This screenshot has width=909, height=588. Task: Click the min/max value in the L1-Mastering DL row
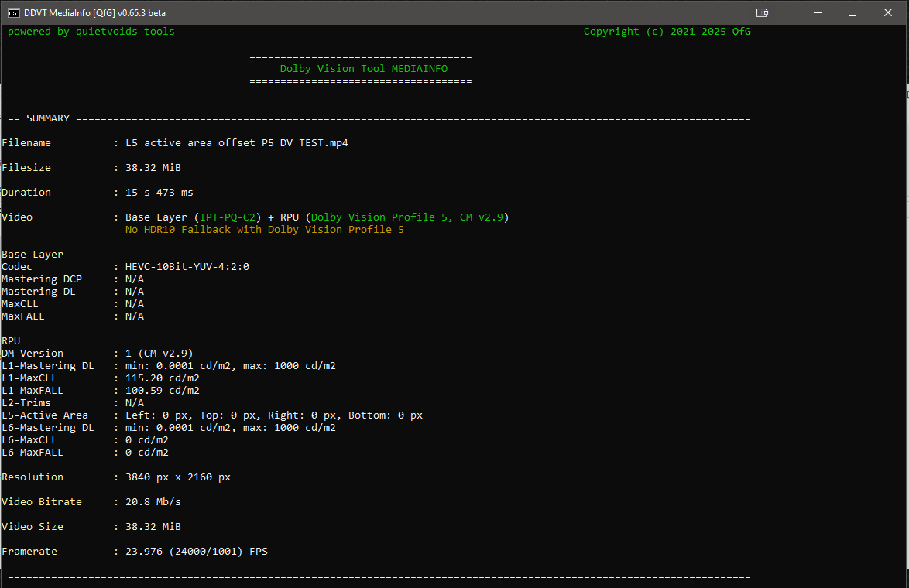pyautogui.click(x=231, y=366)
